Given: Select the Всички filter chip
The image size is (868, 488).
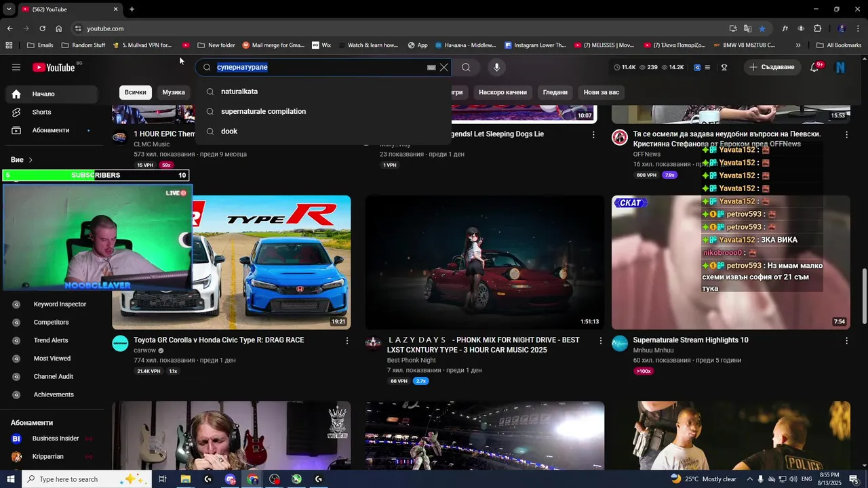Looking at the screenshot, I should pos(135,92).
